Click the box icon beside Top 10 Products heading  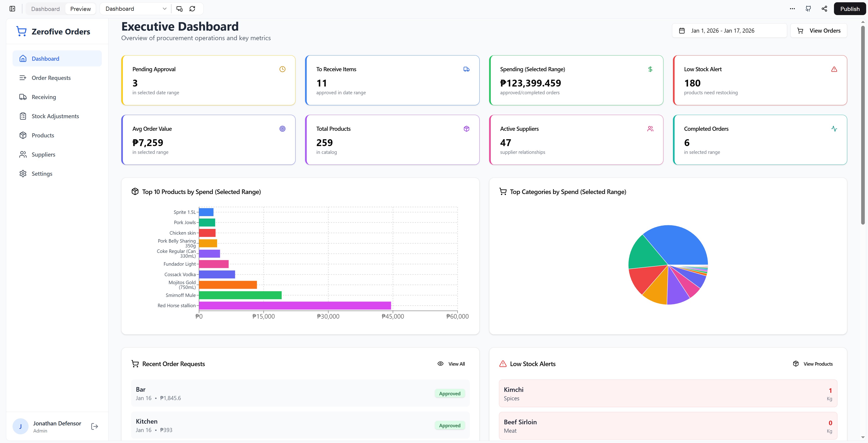click(x=135, y=191)
